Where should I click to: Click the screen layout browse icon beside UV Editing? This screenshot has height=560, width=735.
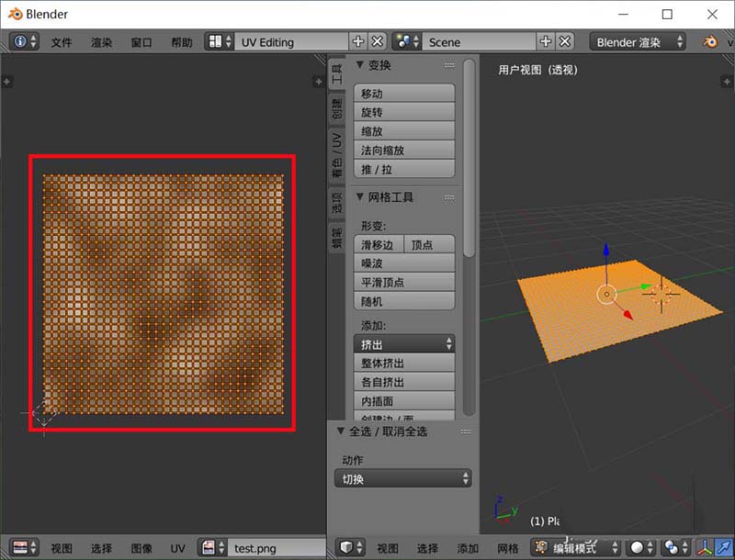pyautogui.click(x=220, y=41)
